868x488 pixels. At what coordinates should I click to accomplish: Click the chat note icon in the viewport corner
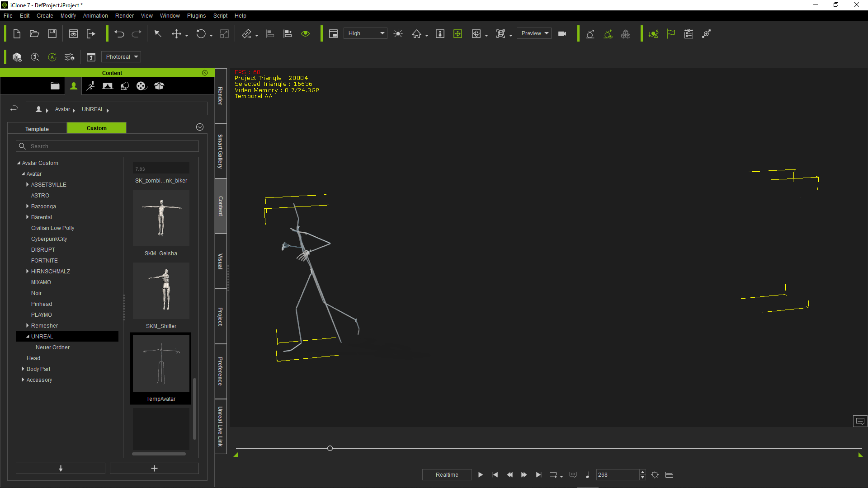pyautogui.click(x=860, y=421)
